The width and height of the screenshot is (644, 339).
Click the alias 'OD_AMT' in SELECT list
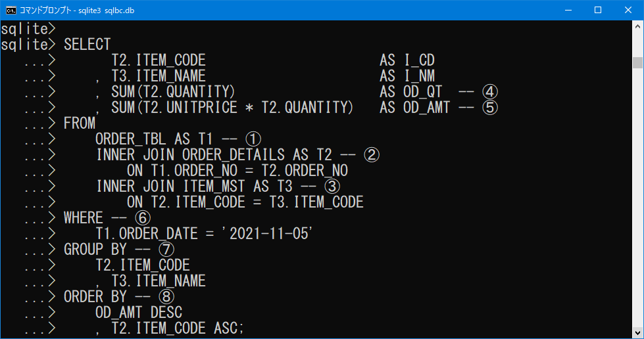(x=427, y=108)
